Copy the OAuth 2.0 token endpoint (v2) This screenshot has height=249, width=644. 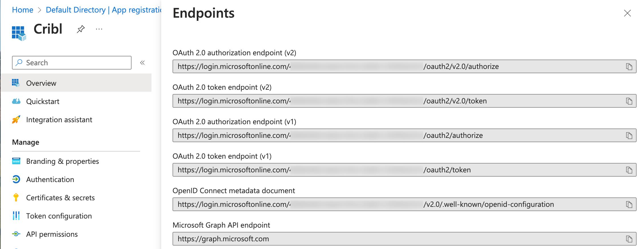point(629,101)
